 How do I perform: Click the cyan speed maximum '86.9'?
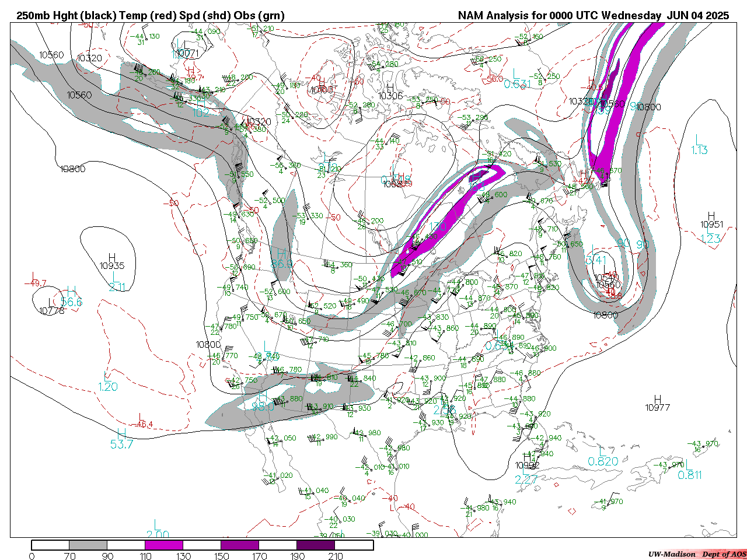click(x=281, y=264)
